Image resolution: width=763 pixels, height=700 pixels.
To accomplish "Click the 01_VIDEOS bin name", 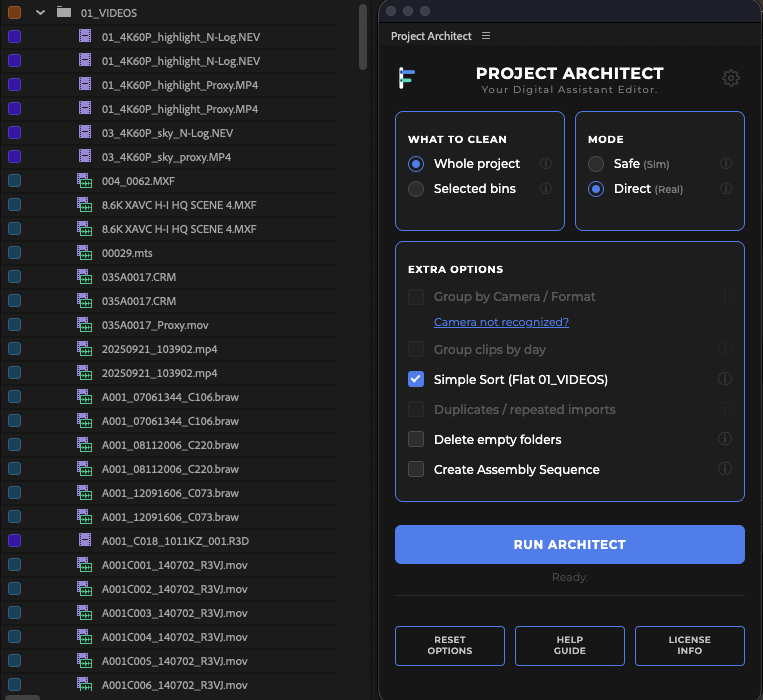I will (109, 13).
